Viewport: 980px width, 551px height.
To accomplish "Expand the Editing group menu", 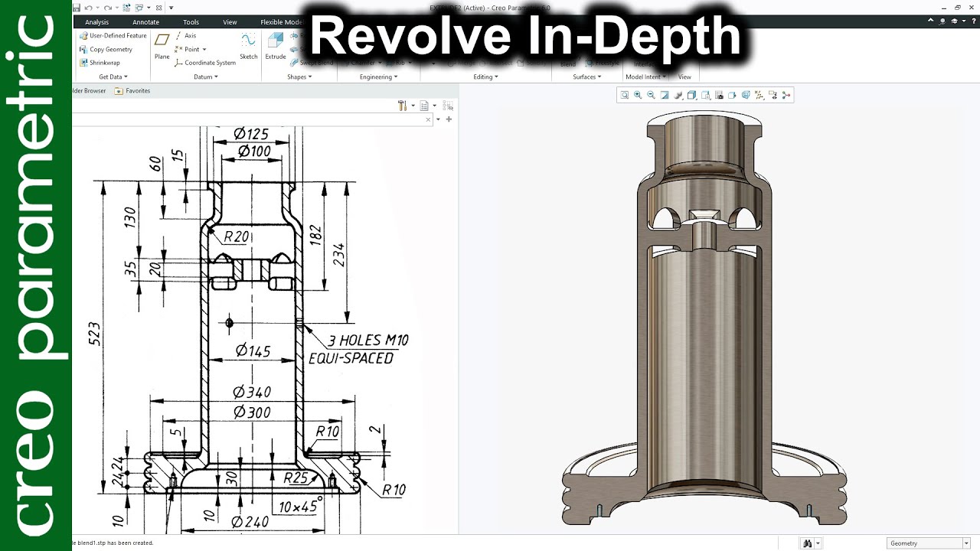I will click(485, 77).
